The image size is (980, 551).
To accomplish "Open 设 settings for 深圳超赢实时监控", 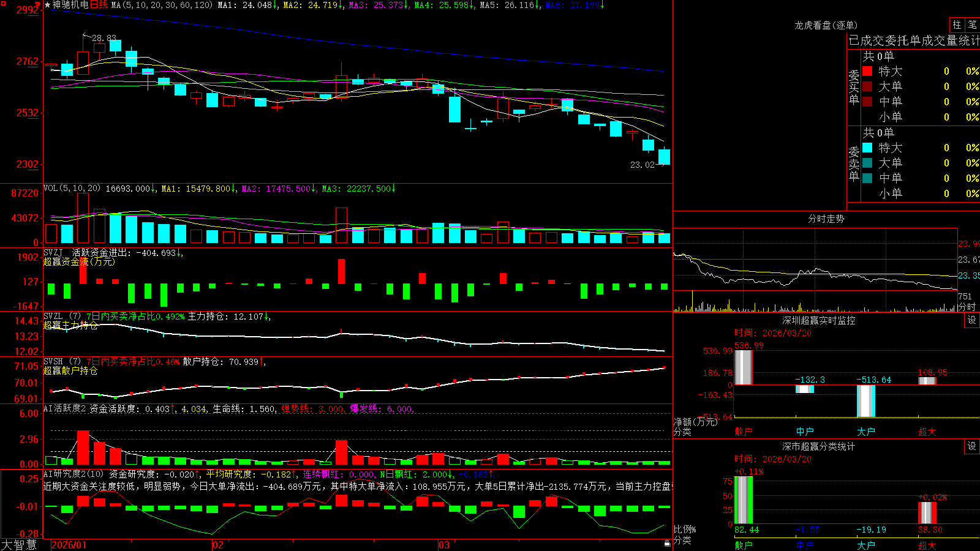I will tap(972, 320).
